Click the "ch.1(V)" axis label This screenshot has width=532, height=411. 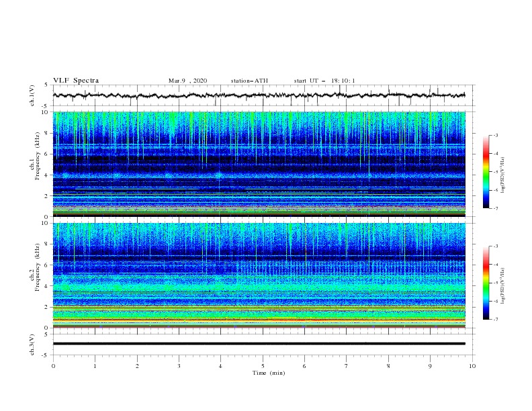coord(32,95)
